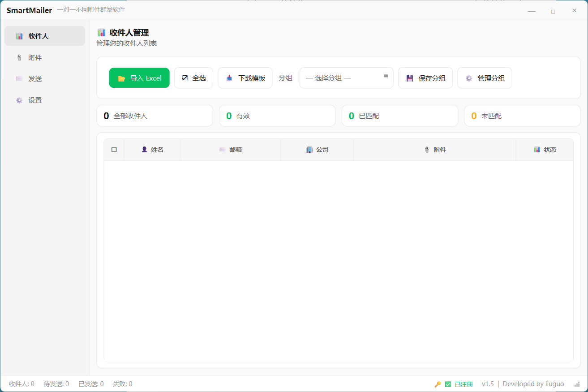Click the 公司 column header
588x392 pixels.
tap(318, 150)
